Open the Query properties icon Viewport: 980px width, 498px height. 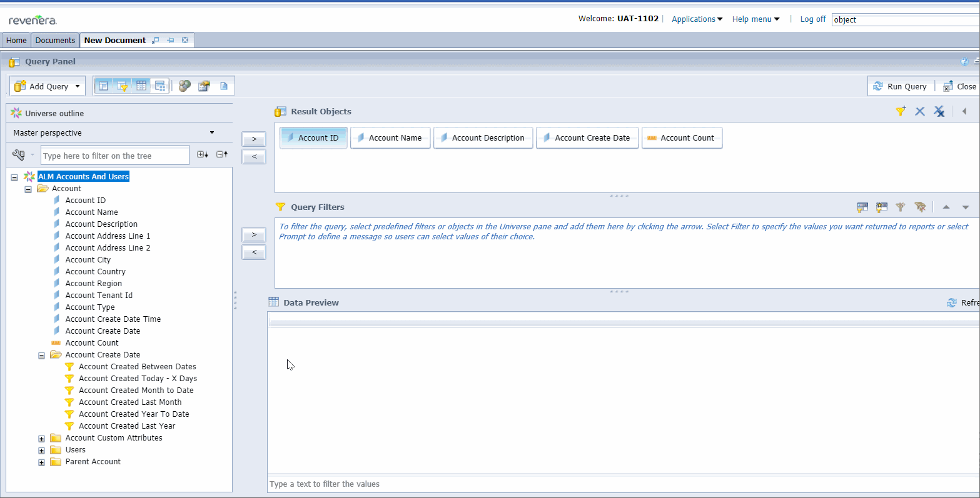coord(204,86)
